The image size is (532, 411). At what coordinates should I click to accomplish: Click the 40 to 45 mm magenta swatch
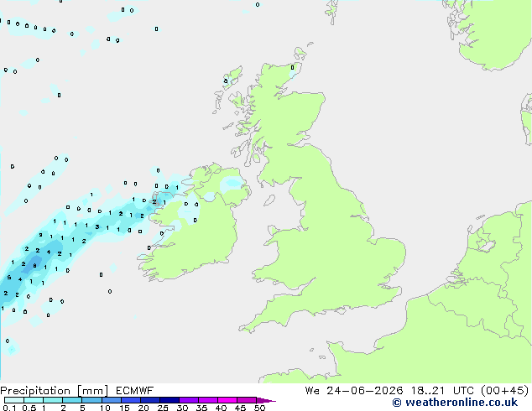227,400
